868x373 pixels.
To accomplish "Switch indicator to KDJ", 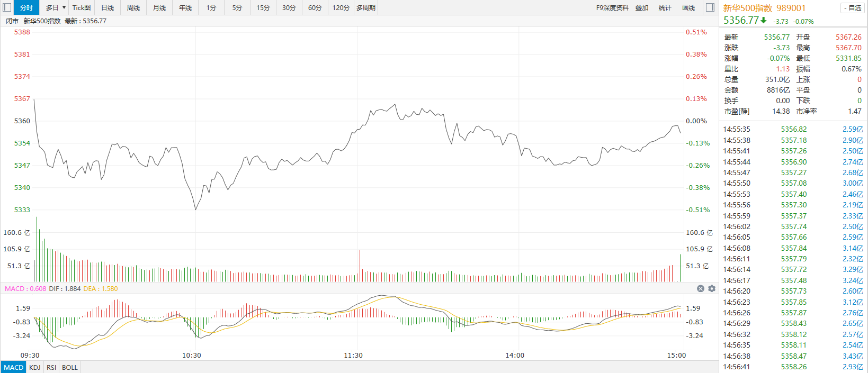I will [35, 367].
